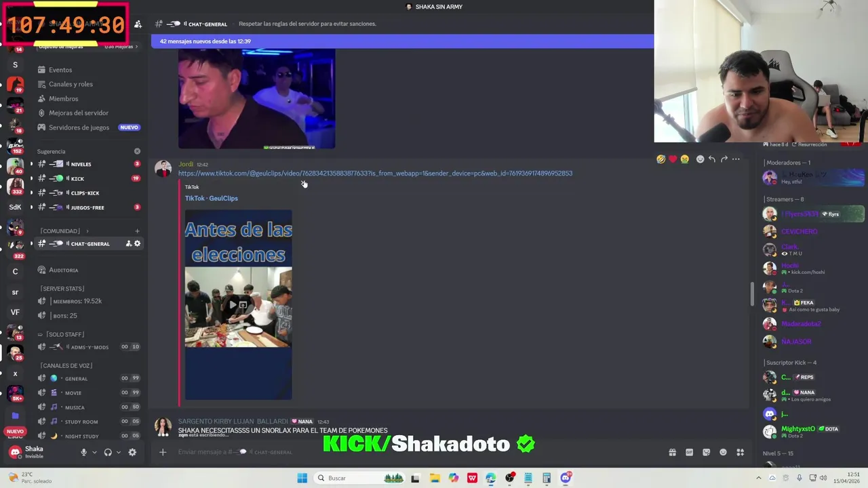This screenshot has width=868, height=488.
Task: Create invite for CHAT-GENERAL channel
Action: pyautogui.click(x=128, y=244)
